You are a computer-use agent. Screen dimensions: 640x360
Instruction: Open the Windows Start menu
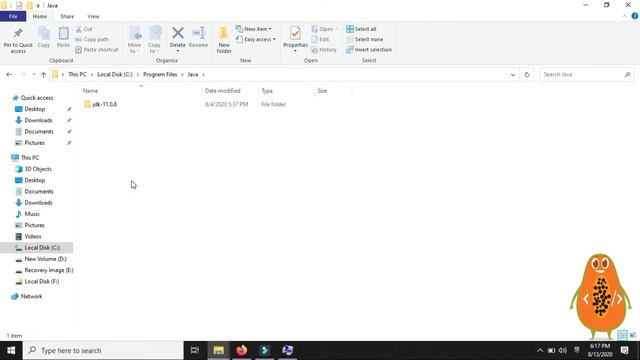pyautogui.click(x=11, y=351)
